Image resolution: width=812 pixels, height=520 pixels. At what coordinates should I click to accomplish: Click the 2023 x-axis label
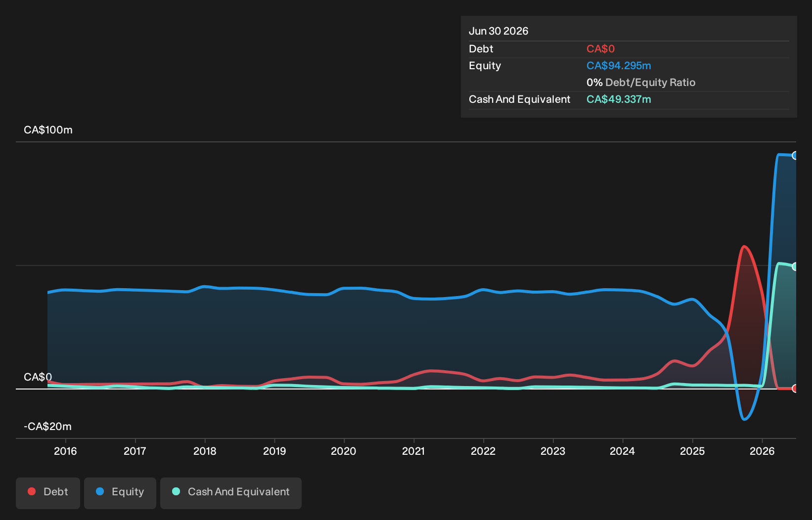coord(553,451)
